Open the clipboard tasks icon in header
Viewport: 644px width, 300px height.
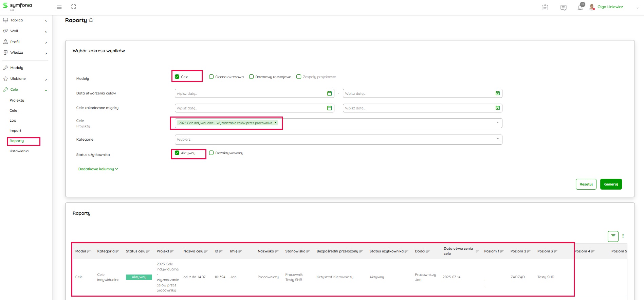[545, 7]
